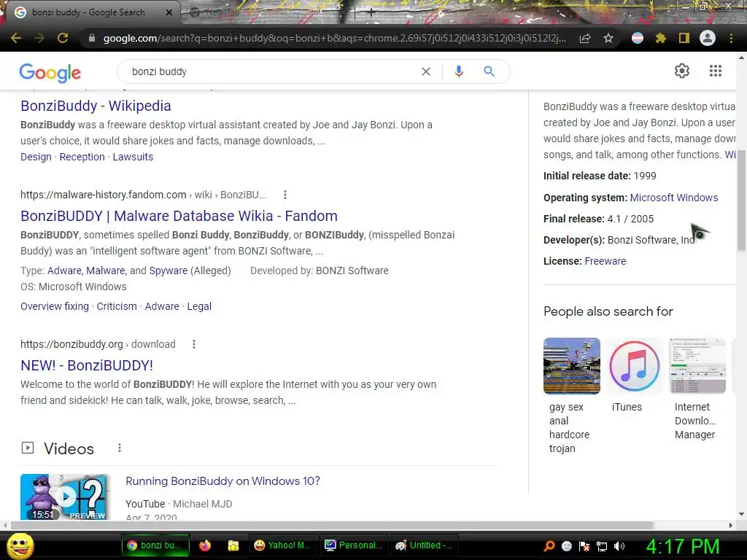This screenshot has height=560, width=747.
Task: Click the Final release: 4.1 / 2005 text
Action: (x=598, y=219)
